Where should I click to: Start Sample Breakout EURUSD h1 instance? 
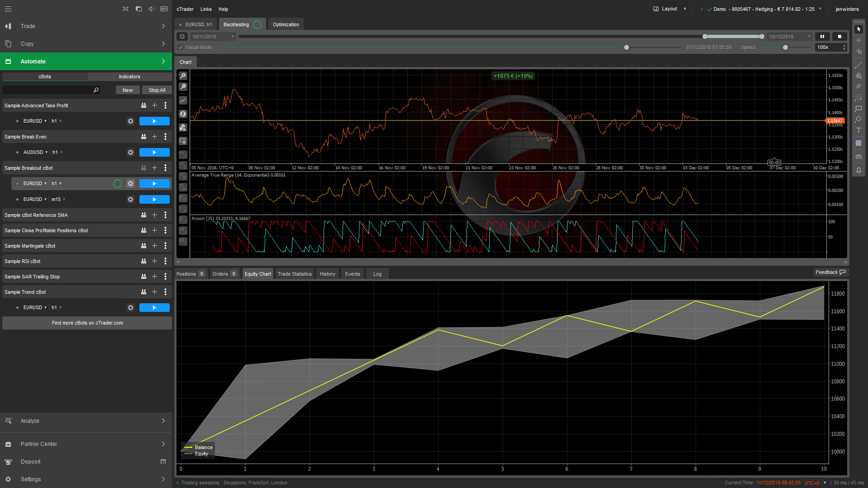154,184
